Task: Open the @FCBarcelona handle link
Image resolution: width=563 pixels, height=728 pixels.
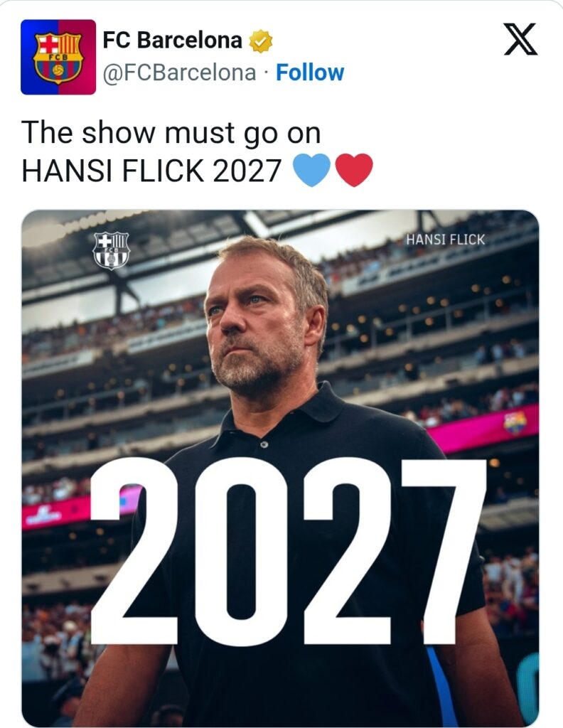Action: 179,73
